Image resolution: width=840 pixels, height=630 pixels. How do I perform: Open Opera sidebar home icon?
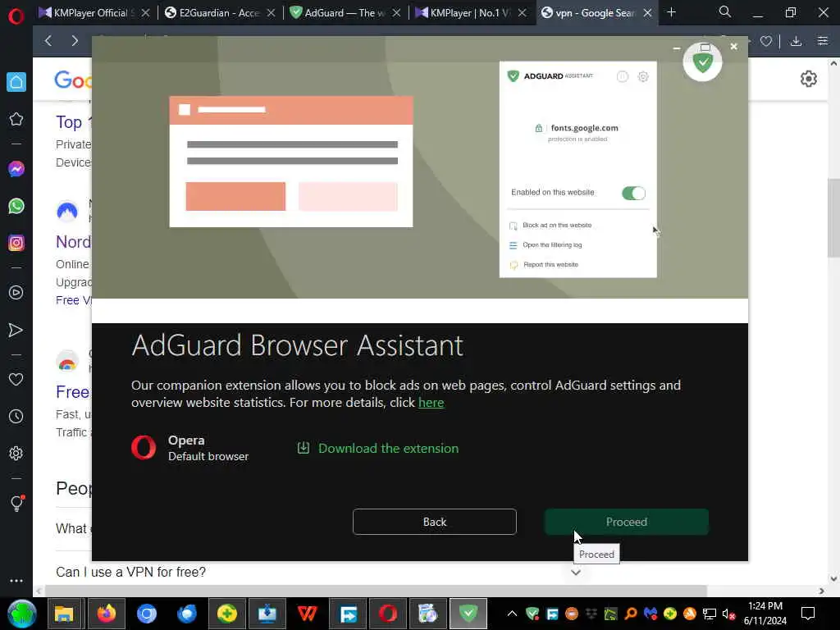16,82
